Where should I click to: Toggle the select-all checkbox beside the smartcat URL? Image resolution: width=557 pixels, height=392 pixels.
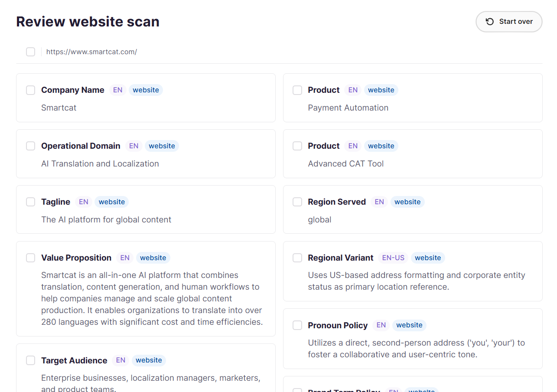30,52
